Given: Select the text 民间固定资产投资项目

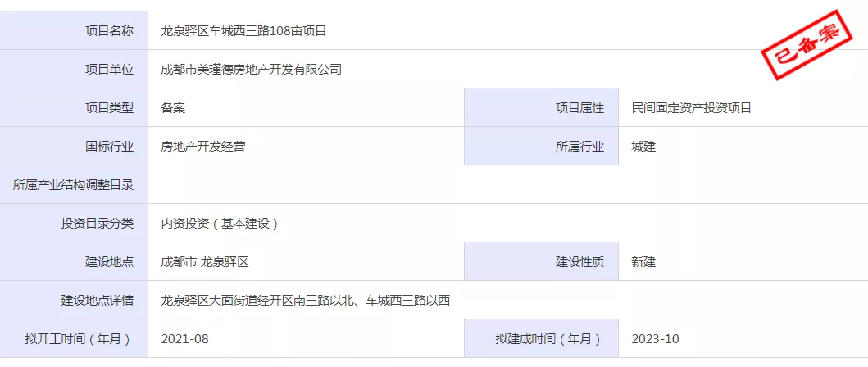Looking at the screenshot, I should (692, 108).
